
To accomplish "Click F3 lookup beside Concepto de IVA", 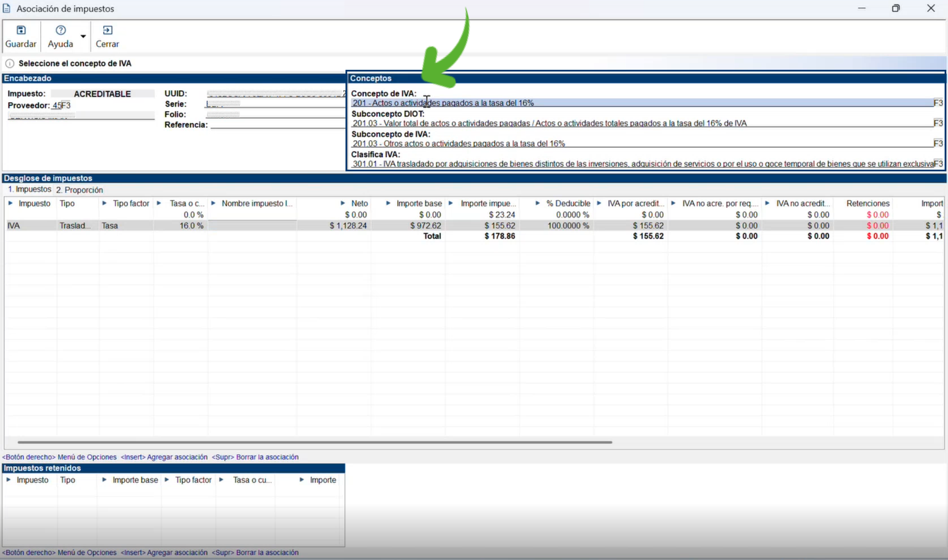I will click(x=938, y=103).
